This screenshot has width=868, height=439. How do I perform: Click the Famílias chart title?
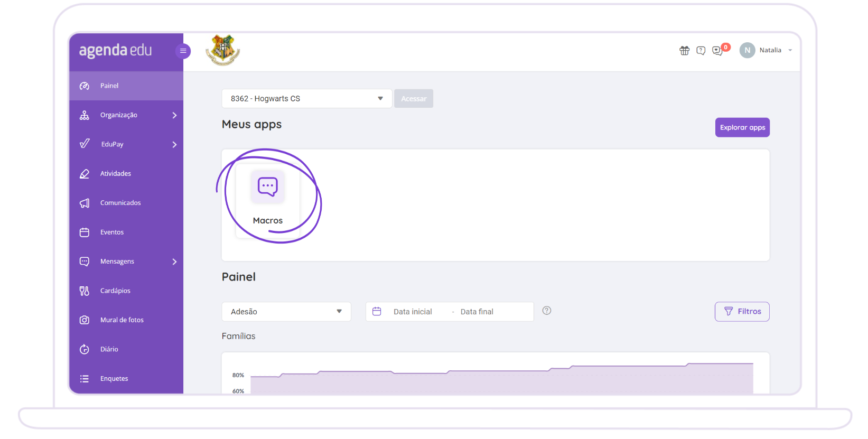pyautogui.click(x=238, y=336)
